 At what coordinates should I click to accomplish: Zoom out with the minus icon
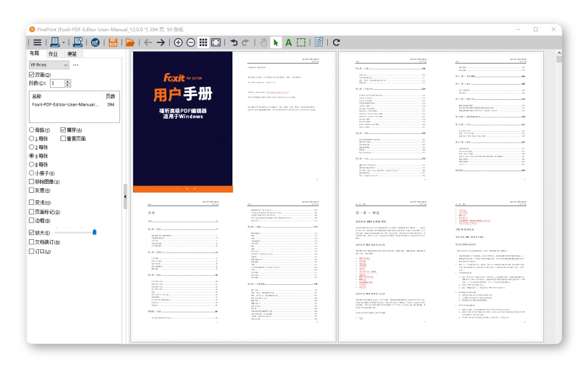coord(191,43)
